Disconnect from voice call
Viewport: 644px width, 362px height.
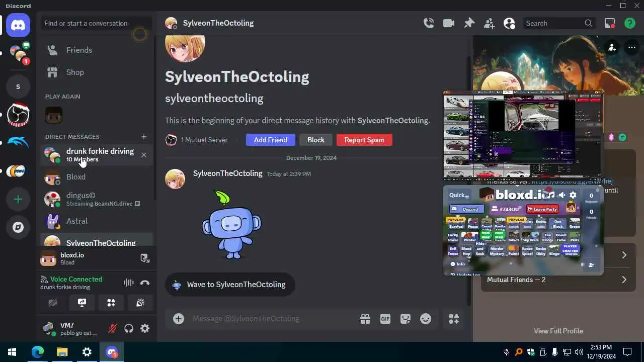pyautogui.click(x=145, y=283)
